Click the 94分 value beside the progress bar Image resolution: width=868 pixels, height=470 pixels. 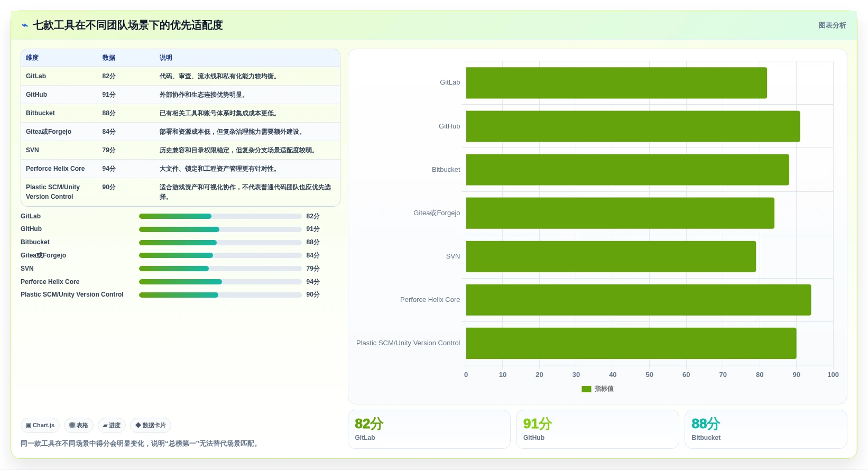tap(313, 282)
